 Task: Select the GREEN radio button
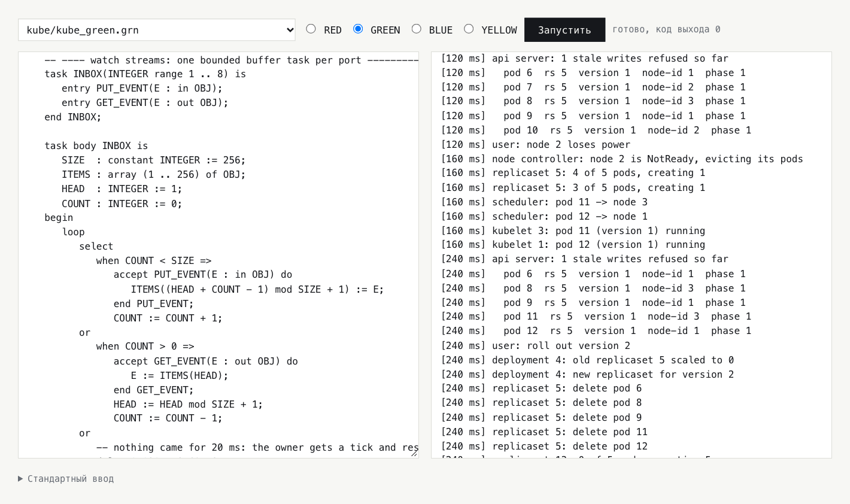point(358,29)
